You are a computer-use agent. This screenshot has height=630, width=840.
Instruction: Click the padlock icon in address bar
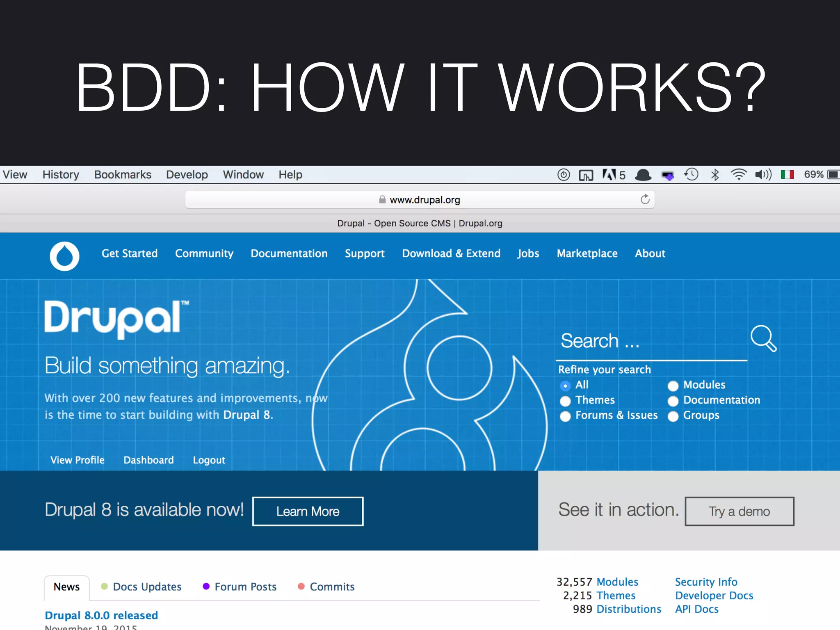[382, 200]
